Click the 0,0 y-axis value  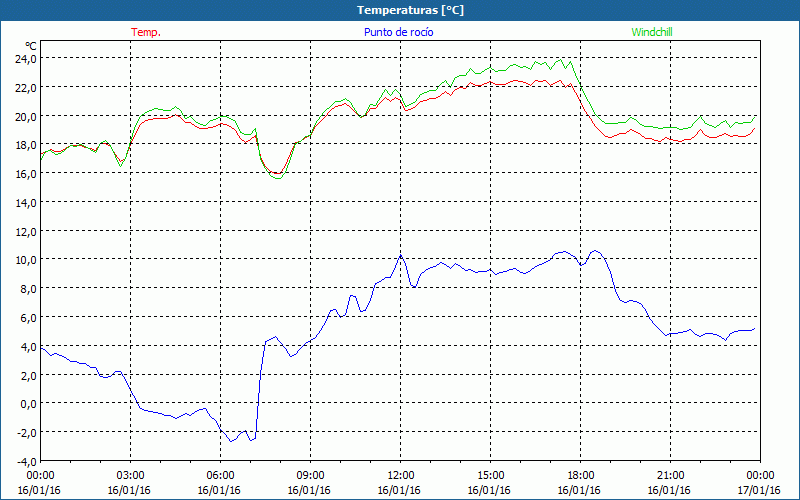click(28, 404)
